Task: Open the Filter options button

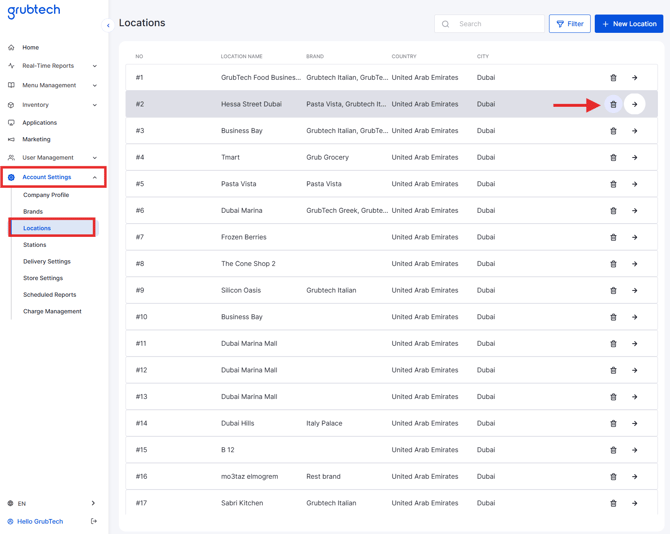Action: click(x=569, y=24)
